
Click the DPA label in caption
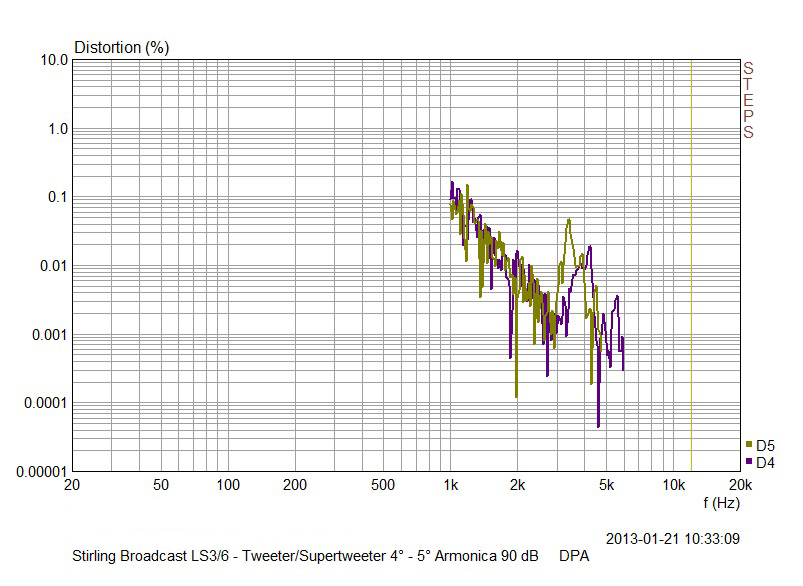[x=574, y=556]
